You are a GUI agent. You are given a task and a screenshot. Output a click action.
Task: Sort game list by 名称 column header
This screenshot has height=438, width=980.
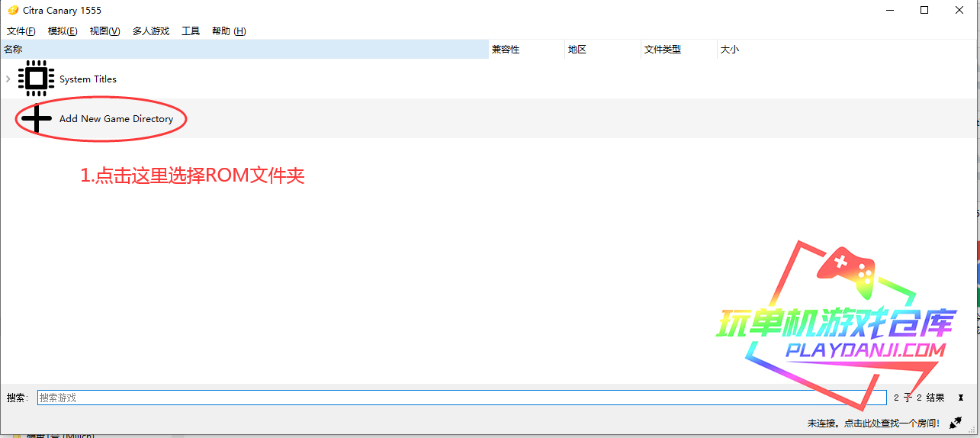click(244, 50)
